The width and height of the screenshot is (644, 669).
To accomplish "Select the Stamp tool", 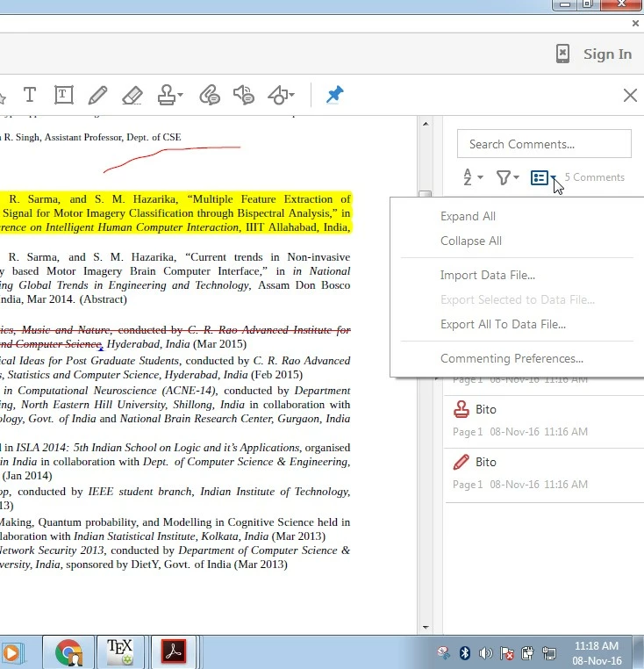I will click(167, 95).
